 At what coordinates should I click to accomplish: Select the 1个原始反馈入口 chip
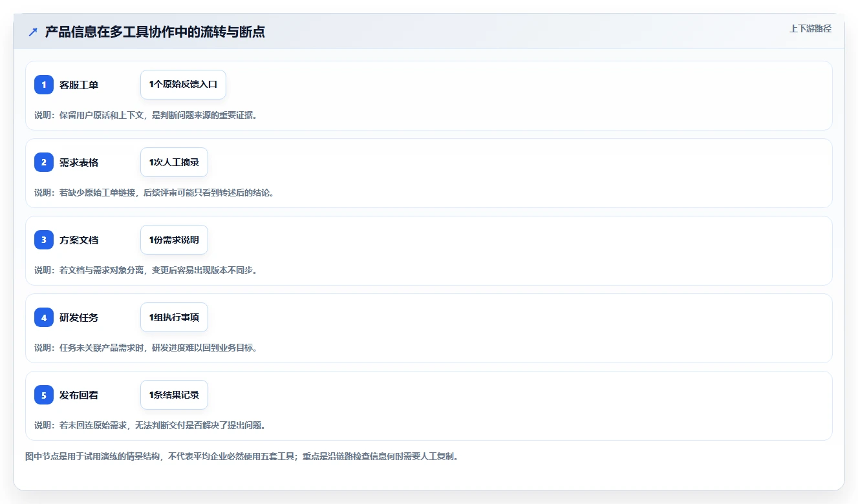tap(183, 85)
